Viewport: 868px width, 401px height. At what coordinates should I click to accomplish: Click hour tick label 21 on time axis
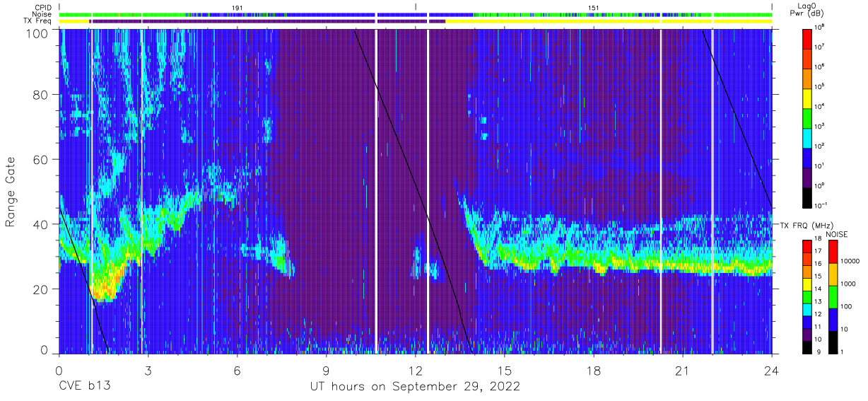(x=682, y=370)
